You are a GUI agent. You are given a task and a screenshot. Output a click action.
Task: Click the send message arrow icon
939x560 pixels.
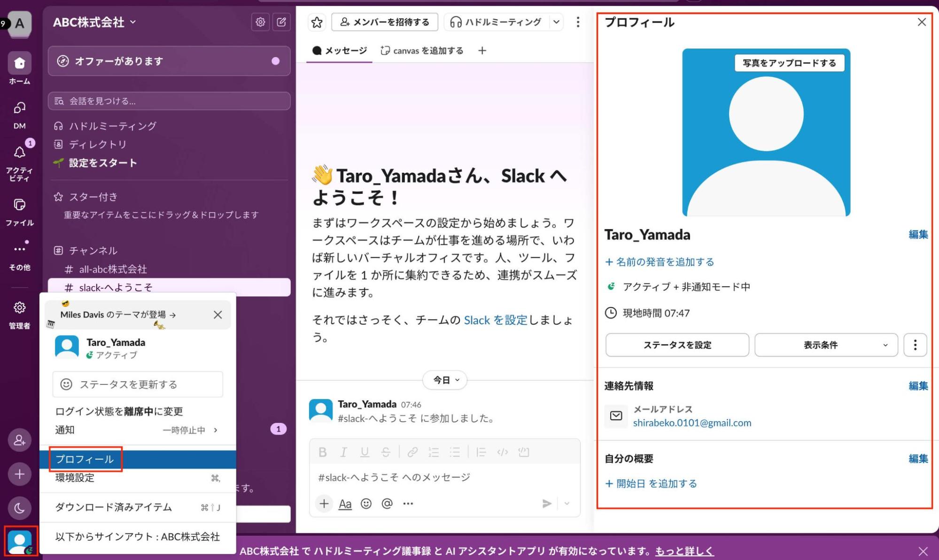[546, 504]
